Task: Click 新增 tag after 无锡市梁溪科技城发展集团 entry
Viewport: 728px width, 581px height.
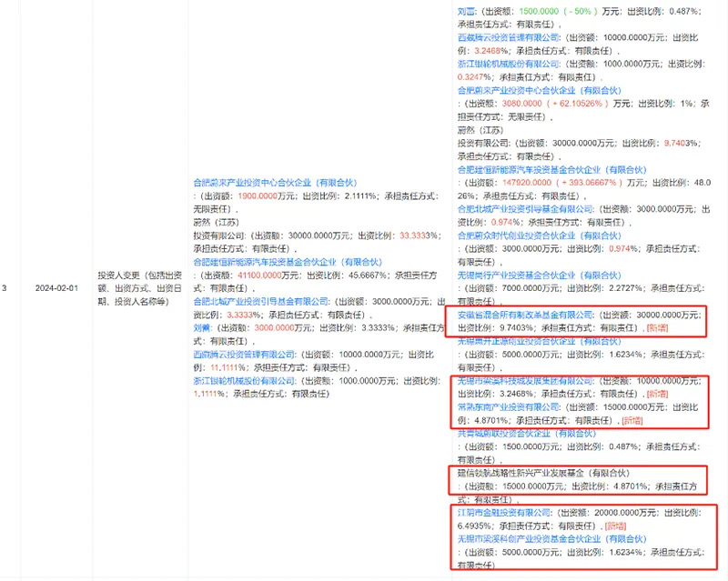Action: 657,394
